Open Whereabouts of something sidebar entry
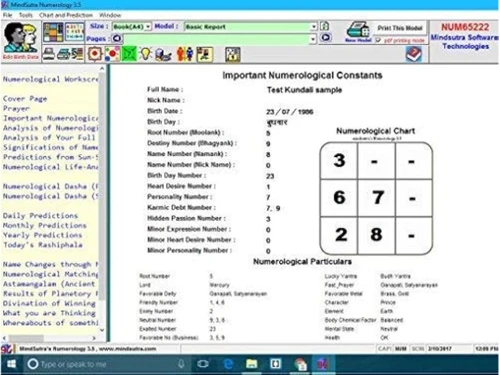This screenshot has width=500, height=375. point(51,323)
